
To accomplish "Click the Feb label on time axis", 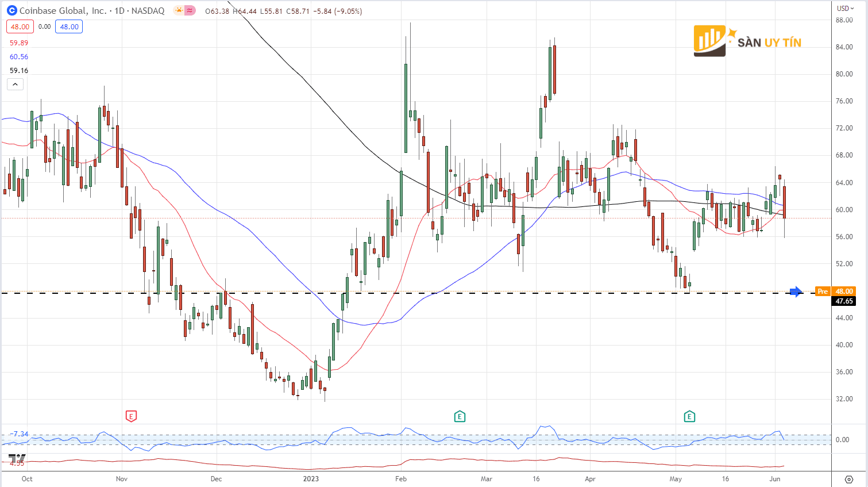I will pyautogui.click(x=401, y=479).
